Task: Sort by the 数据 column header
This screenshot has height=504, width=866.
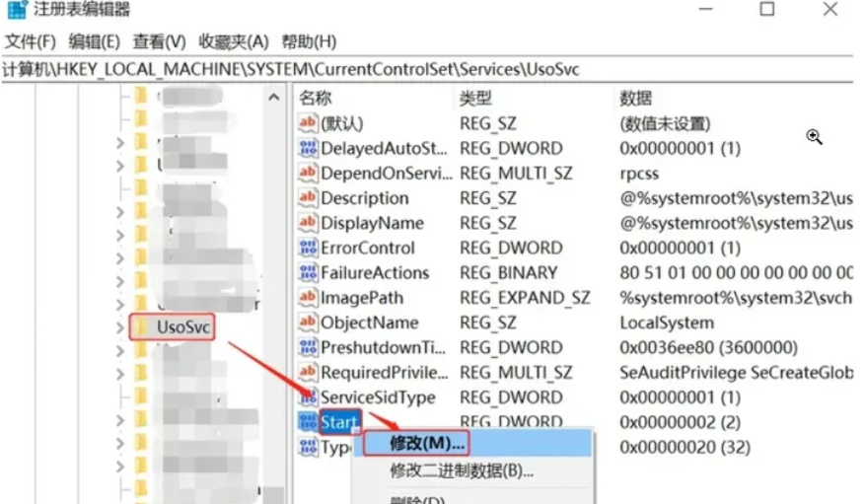Action: [x=636, y=99]
